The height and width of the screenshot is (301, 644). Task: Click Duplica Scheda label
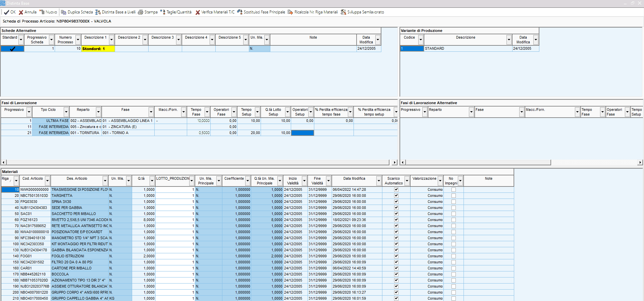(x=80, y=12)
